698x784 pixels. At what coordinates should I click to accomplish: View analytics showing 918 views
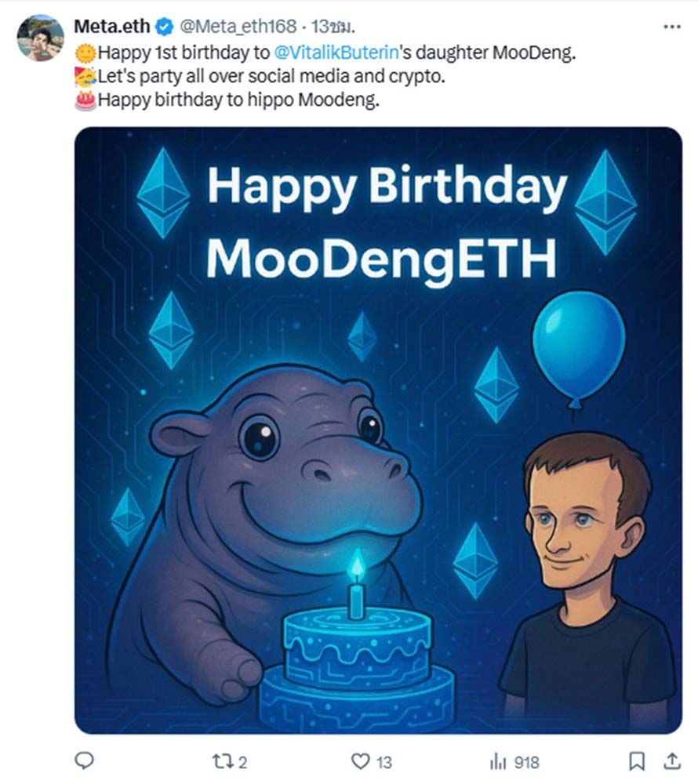(498, 761)
